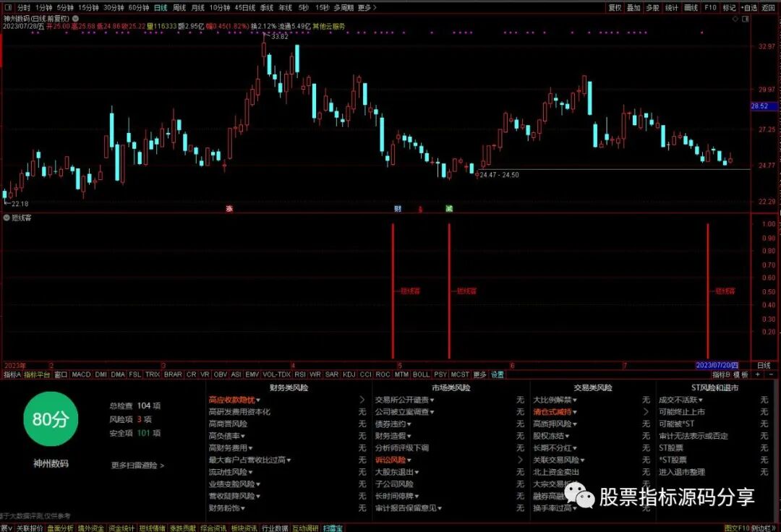Image resolution: width=781 pixels, height=532 pixels.
Task: Click the plus zoom button near 模板
Action: click(x=758, y=374)
